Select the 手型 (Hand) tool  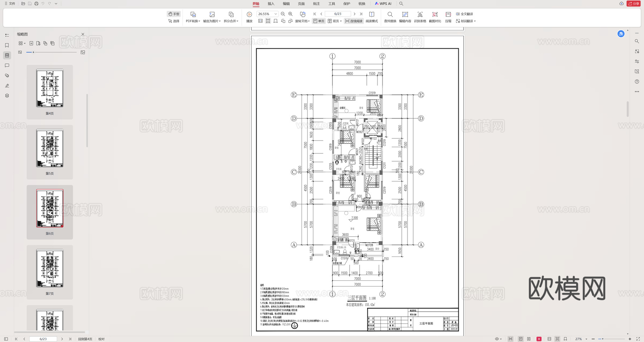pyautogui.click(x=174, y=14)
